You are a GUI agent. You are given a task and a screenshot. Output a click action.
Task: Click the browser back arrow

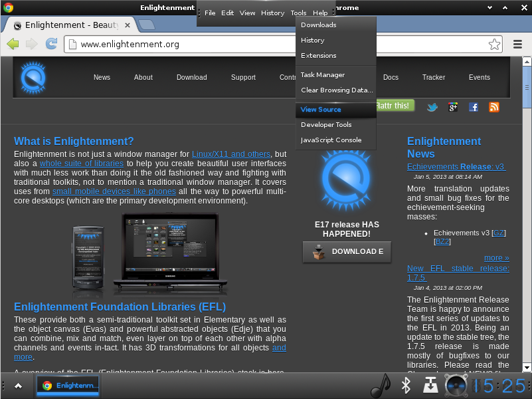pos(13,45)
